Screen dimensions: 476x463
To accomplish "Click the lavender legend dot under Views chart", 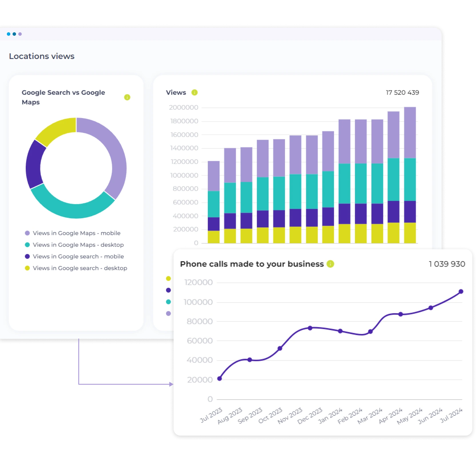I will [168, 314].
